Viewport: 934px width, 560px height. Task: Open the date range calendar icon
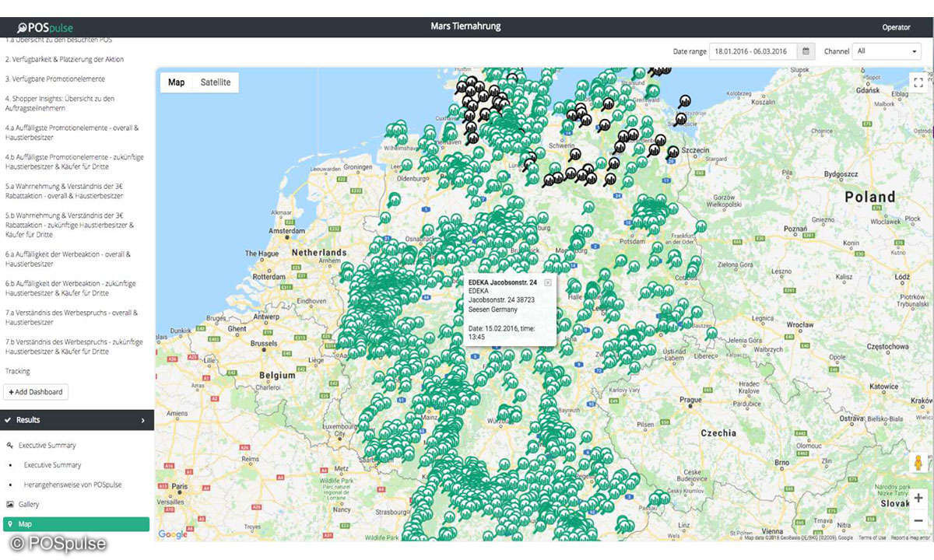point(806,51)
